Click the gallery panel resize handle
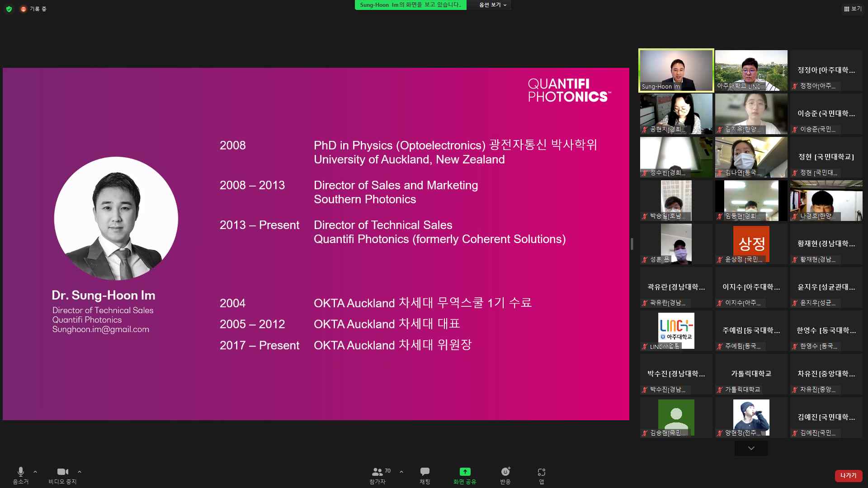 [632, 244]
